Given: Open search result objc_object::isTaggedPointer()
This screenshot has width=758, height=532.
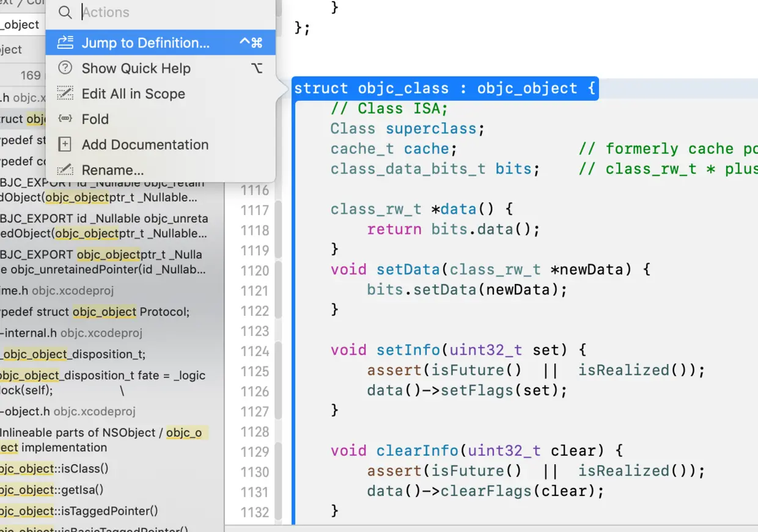Looking at the screenshot, I should point(79,511).
